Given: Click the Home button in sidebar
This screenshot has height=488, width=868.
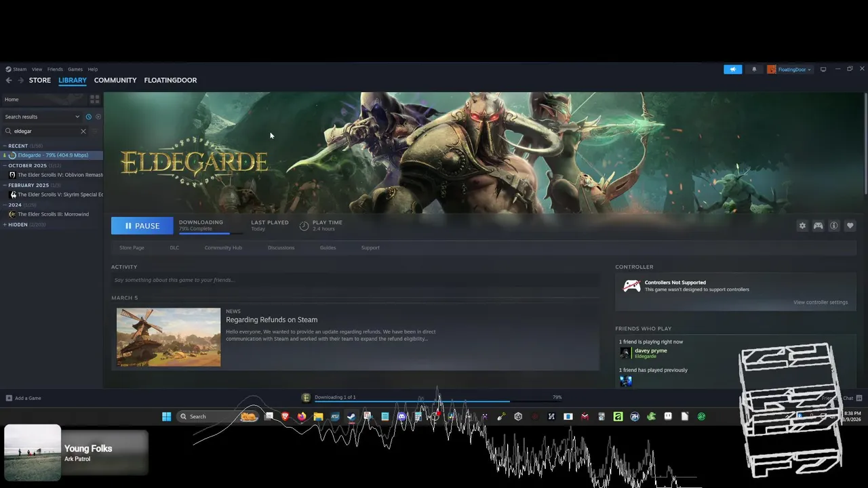Looking at the screenshot, I should (12, 100).
